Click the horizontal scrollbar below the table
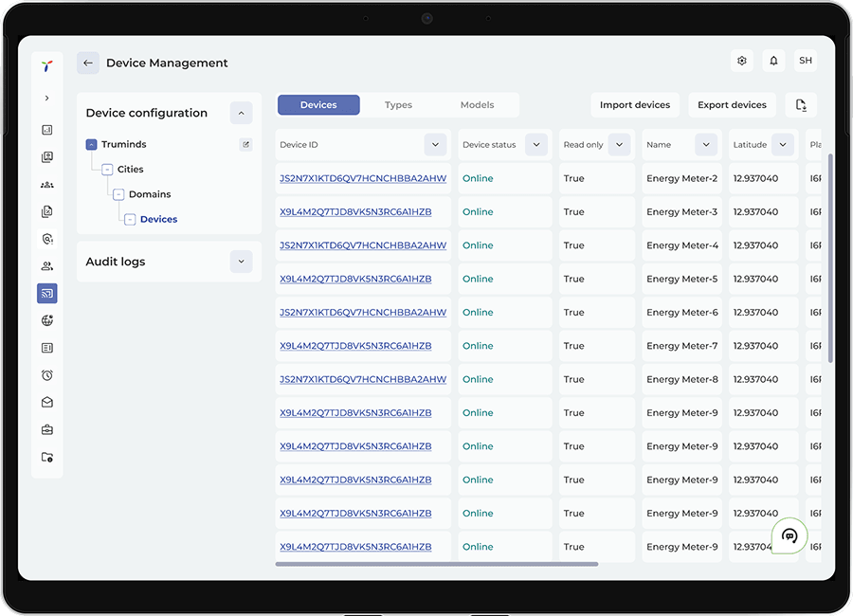Screen dimensions: 853x616 pos(436,564)
